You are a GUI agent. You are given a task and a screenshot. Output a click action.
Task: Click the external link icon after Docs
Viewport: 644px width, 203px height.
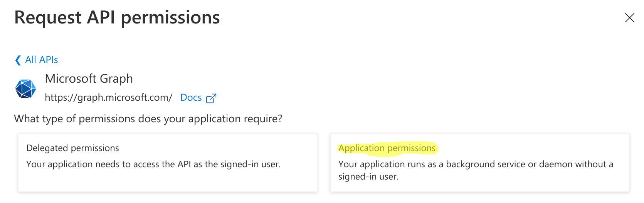click(211, 98)
